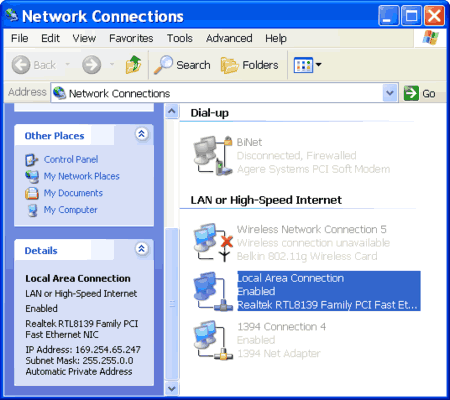
Task: Collapse the Details panel
Action: coord(142,249)
